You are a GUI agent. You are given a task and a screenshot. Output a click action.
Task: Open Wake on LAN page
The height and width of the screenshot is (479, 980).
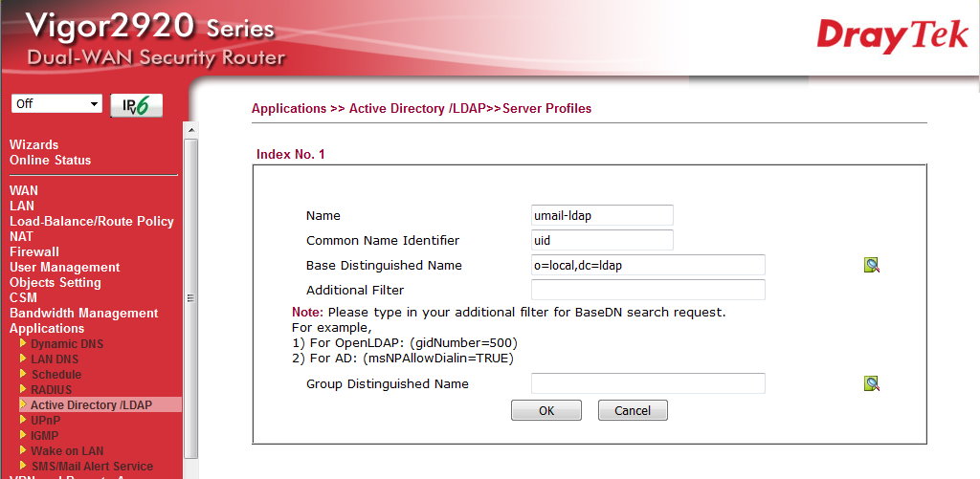[67, 451]
